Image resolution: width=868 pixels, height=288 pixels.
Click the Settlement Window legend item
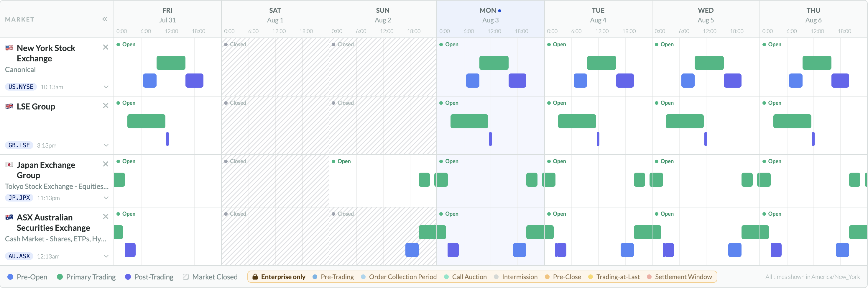(679, 277)
